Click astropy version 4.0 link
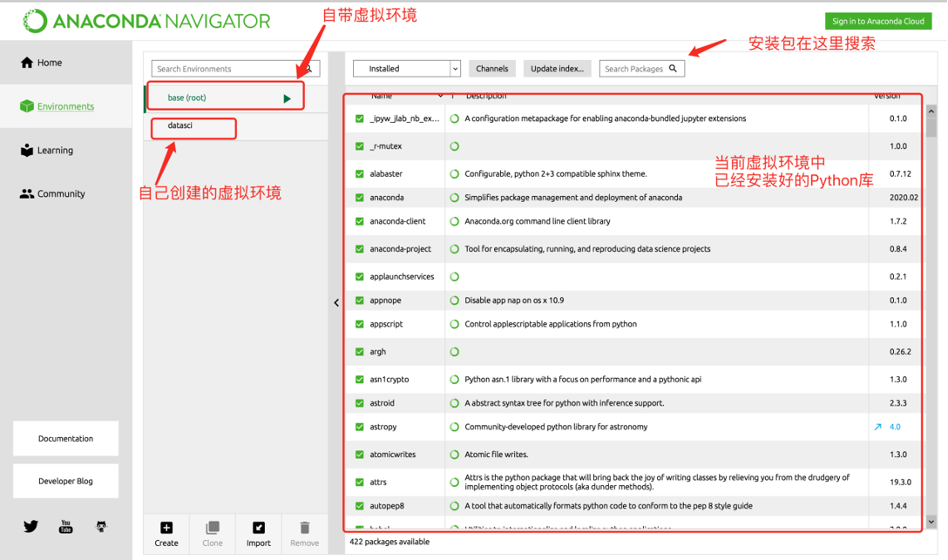Viewport: 948px width, 560px height. (895, 427)
